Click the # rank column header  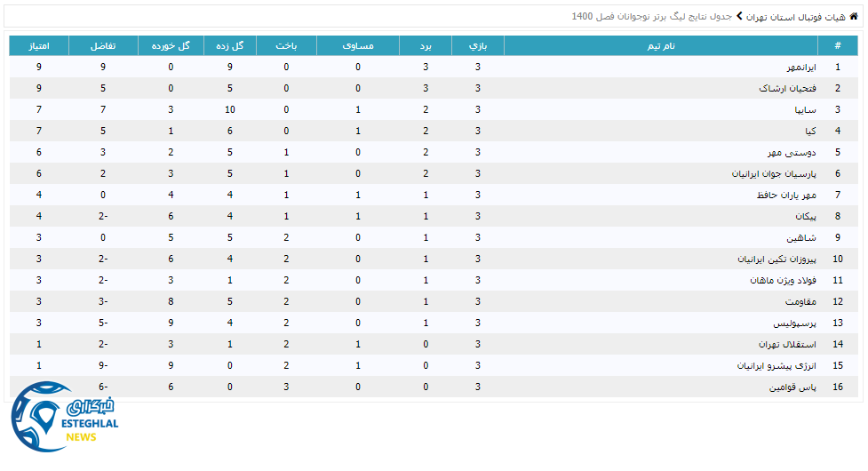[x=837, y=45]
